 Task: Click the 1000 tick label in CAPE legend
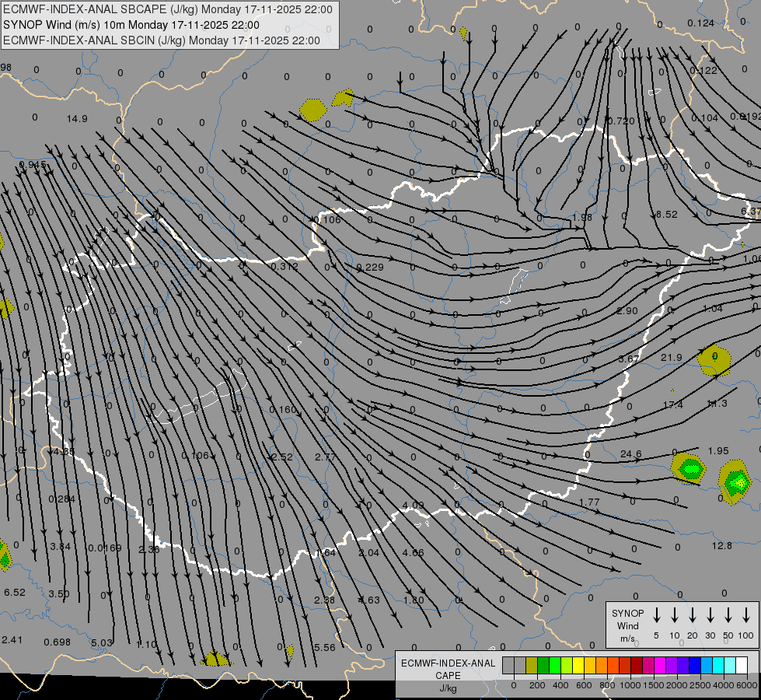pos(630,685)
